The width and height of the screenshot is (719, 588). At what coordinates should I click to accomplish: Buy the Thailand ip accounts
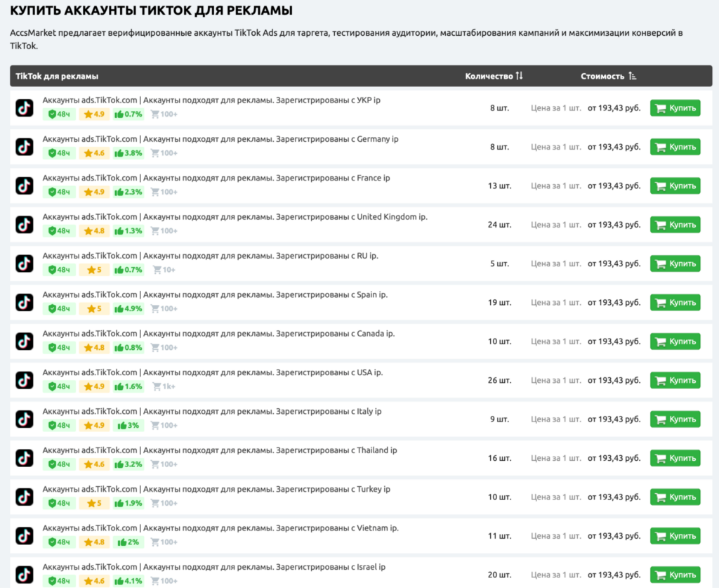[x=675, y=458]
